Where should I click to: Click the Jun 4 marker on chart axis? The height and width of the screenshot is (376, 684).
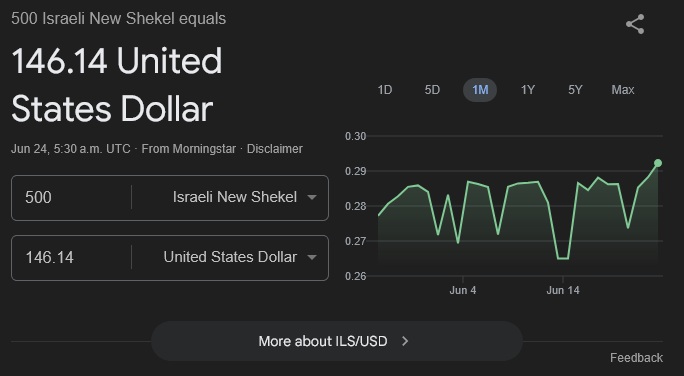coord(463,290)
